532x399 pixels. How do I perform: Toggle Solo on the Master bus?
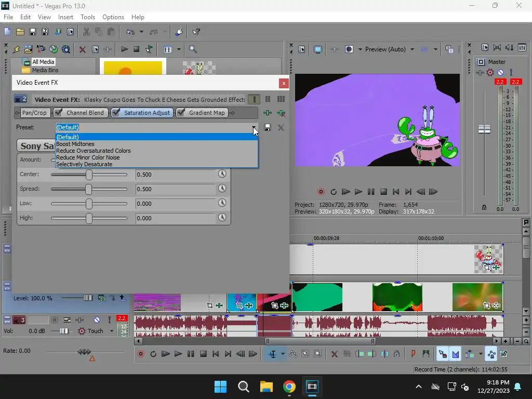click(x=511, y=72)
